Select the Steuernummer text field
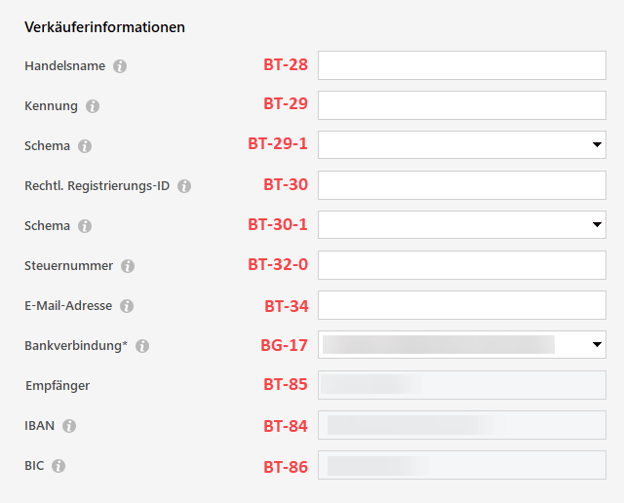This screenshot has width=624, height=503. click(462, 265)
